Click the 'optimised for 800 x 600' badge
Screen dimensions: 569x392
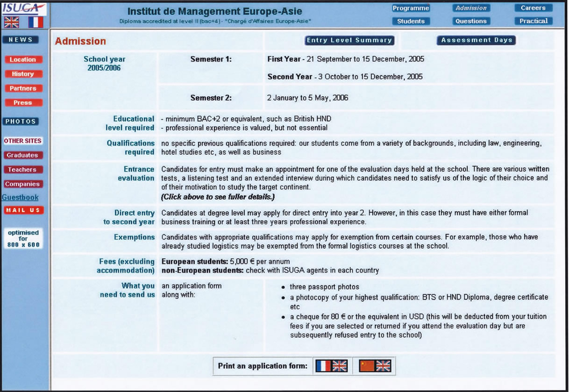pyautogui.click(x=23, y=238)
